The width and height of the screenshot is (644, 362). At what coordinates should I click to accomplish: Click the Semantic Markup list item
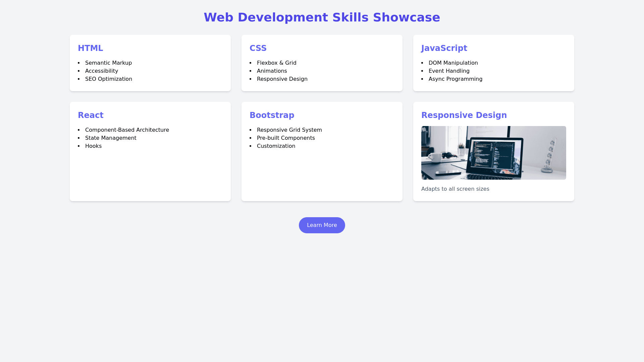pyautogui.click(x=108, y=63)
